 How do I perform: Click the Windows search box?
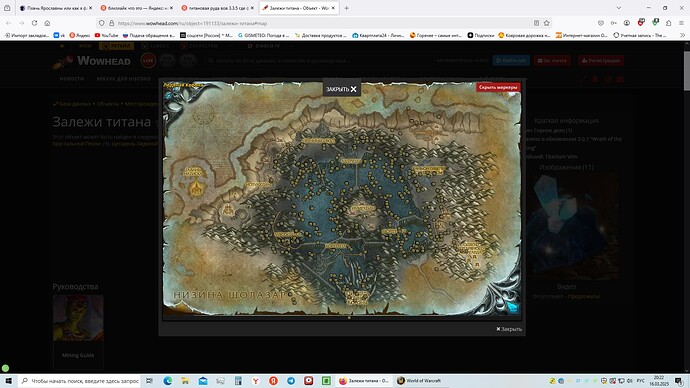(x=80, y=381)
